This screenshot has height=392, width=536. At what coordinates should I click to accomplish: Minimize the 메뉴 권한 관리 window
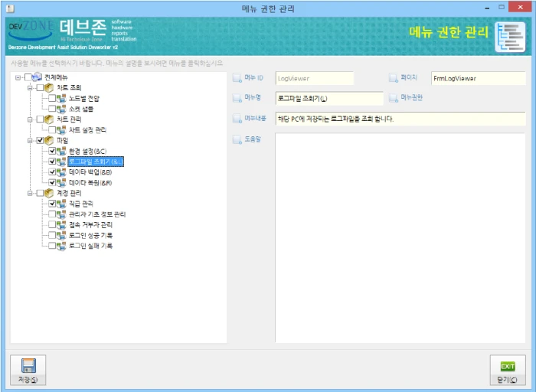pyautogui.click(x=487, y=8)
